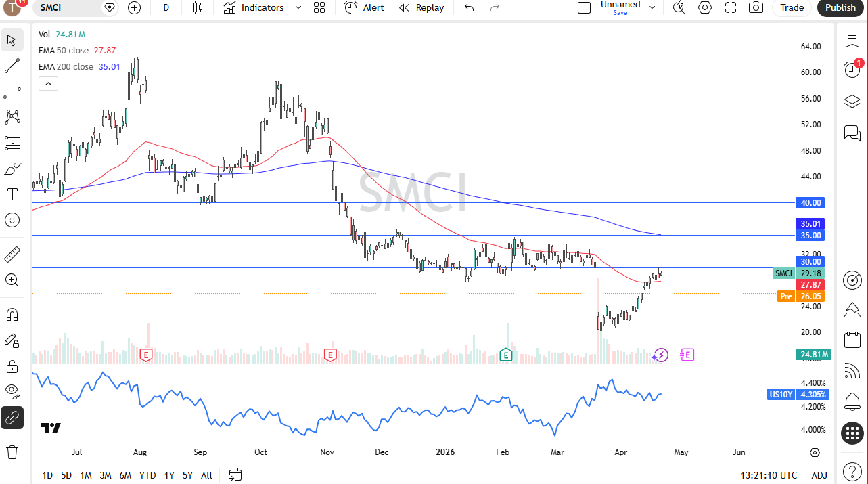Select the ruler measure tool
The width and height of the screenshot is (868, 484).
click(12, 255)
